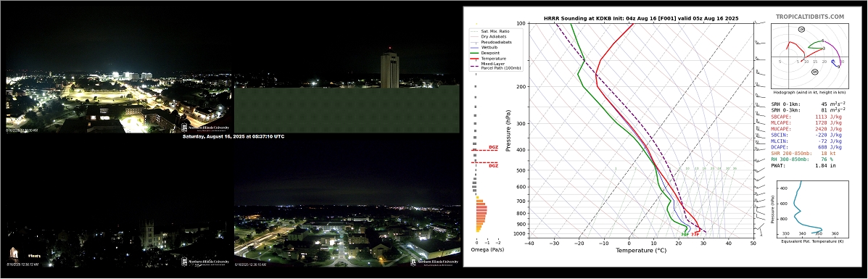The width and height of the screenshot is (868, 279).
Task: Click the red 77F surface temperature label
Action: [695, 235]
